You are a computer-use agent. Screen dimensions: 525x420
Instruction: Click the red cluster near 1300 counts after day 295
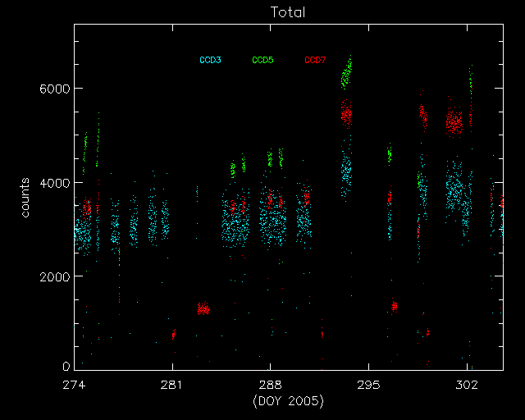[x=394, y=306]
